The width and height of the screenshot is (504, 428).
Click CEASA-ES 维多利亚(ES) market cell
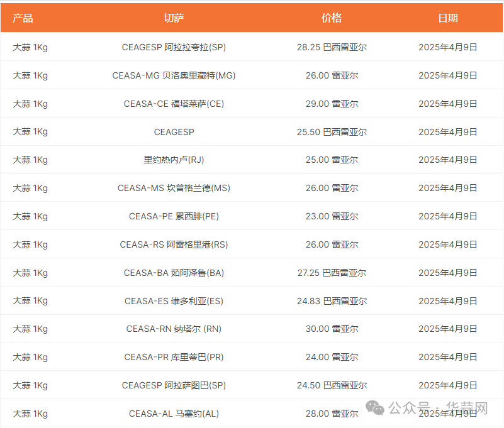(x=174, y=301)
